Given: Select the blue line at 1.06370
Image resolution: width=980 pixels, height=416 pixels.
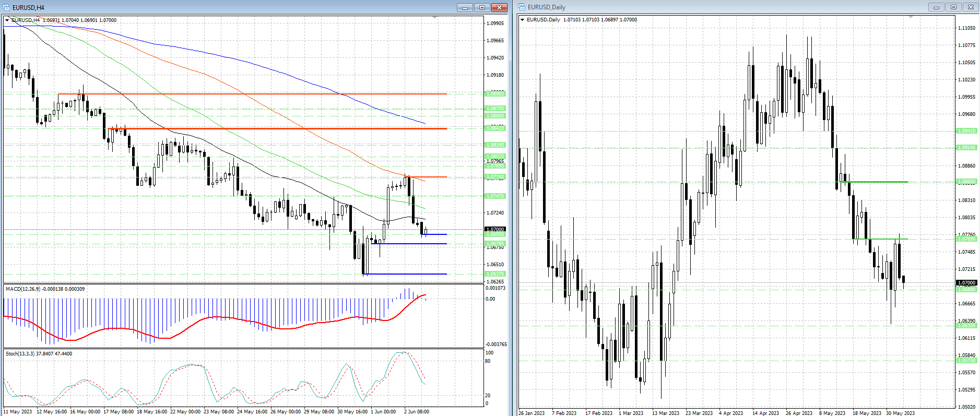Looking at the screenshot, I should (x=405, y=274).
